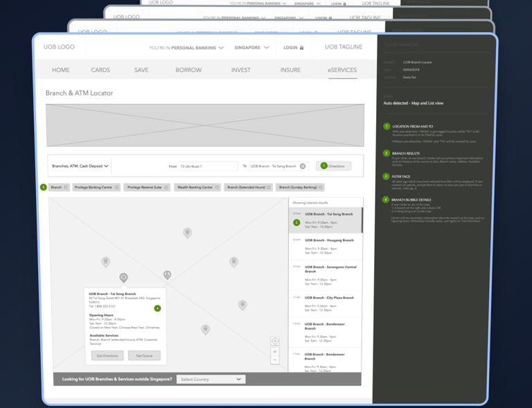Viewport: 532px width, 408px height.
Task: Select UOB Branch - City Plaza Branch result
Action: pyautogui.click(x=326, y=304)
